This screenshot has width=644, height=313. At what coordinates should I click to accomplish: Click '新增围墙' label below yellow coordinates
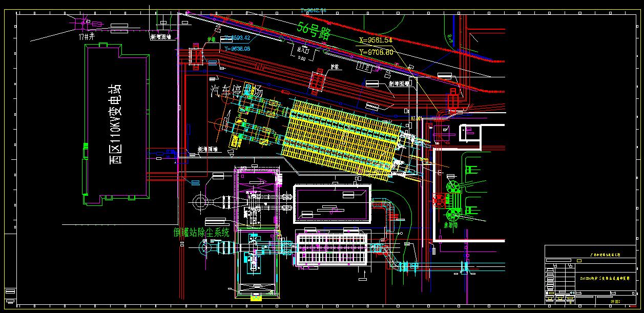(x=399, y=83)
